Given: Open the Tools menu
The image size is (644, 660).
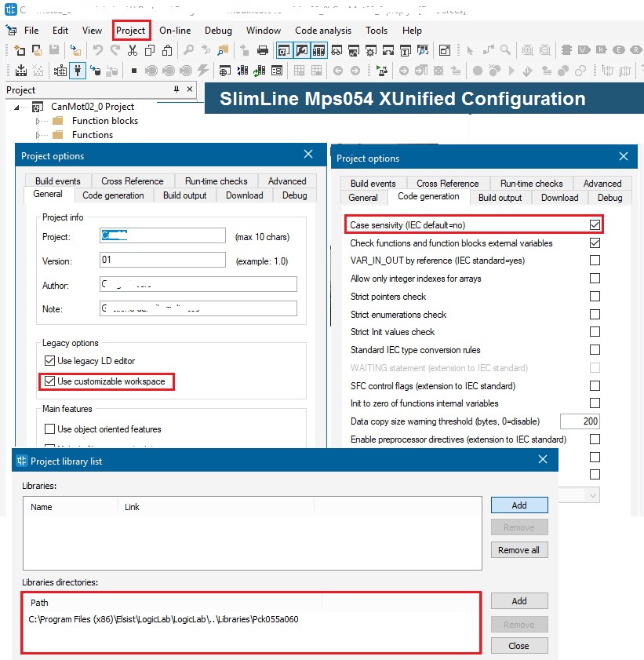Looking at the screenshot, I should coord(377,31).
